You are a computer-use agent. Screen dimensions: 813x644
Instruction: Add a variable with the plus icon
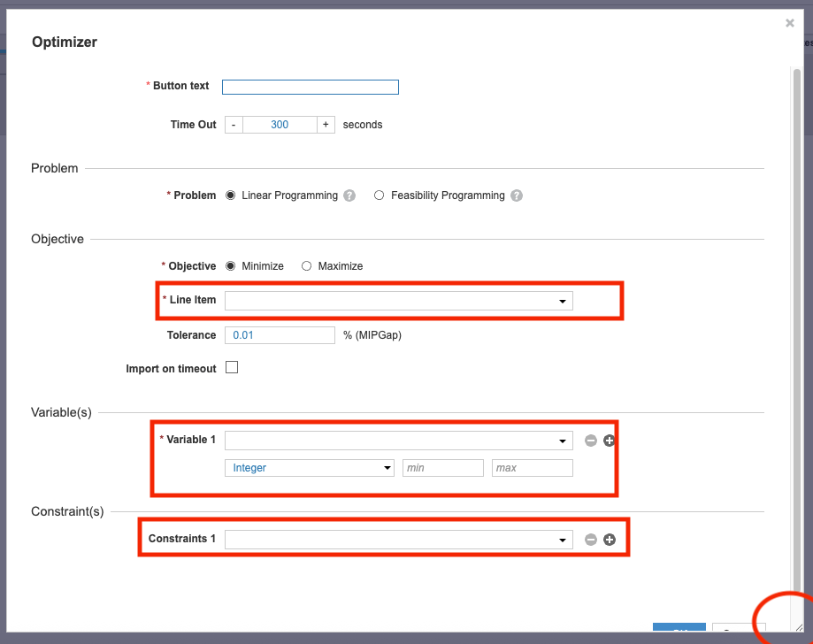(609, 441)
